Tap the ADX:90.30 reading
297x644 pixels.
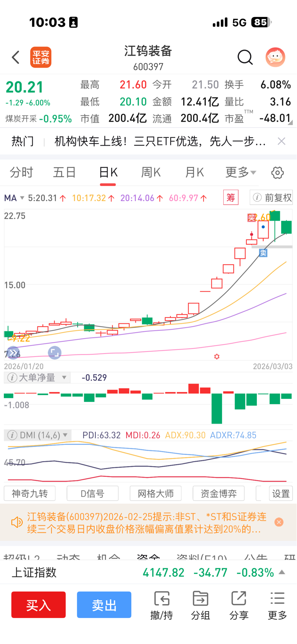coord(185,435)
